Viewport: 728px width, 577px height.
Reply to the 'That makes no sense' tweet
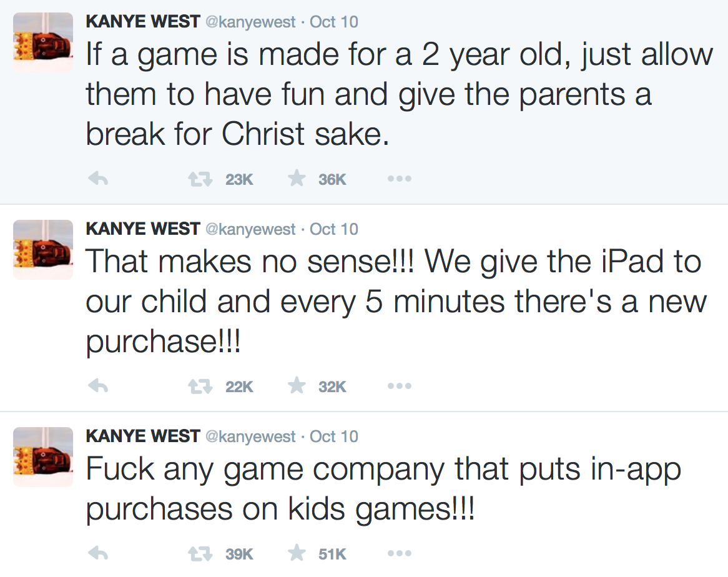(98, 386)
